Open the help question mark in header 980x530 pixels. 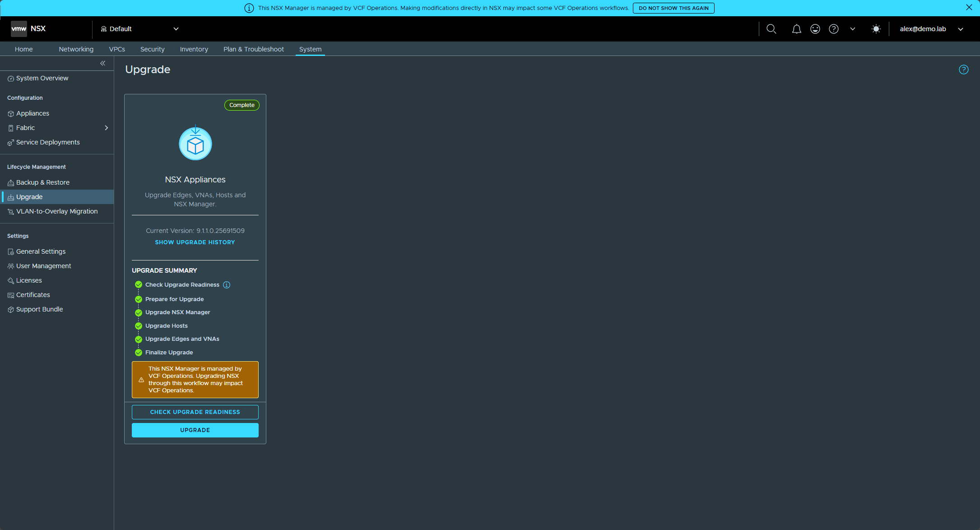coord(834,29)
